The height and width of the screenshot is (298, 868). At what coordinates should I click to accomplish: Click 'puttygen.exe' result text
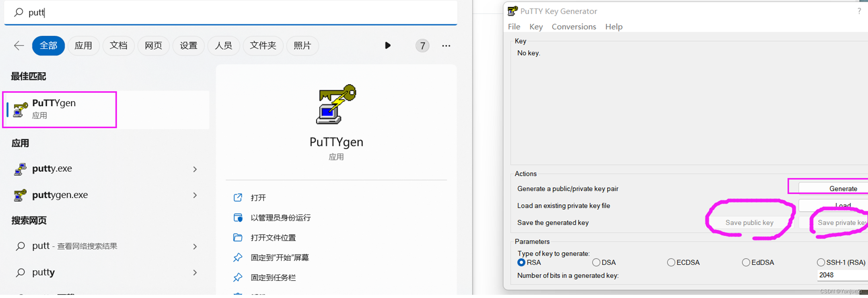click(60, 195)
